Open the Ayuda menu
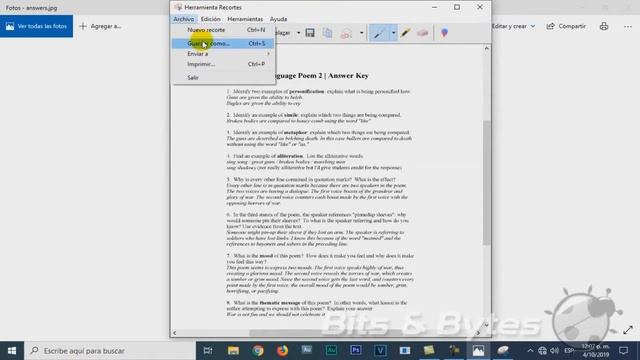 278,19
